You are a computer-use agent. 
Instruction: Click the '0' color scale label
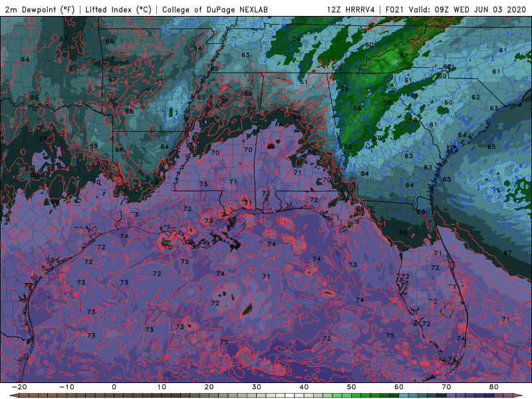pos(114,387)
